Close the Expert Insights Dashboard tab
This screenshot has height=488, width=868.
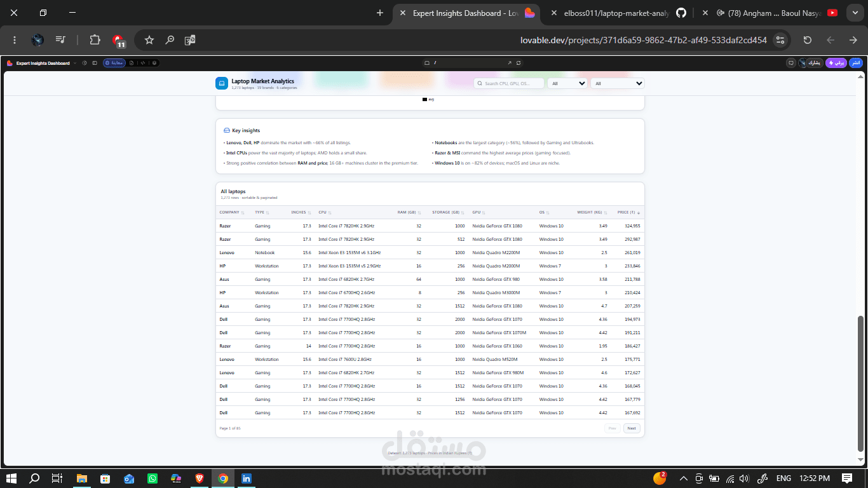[402, 13]
